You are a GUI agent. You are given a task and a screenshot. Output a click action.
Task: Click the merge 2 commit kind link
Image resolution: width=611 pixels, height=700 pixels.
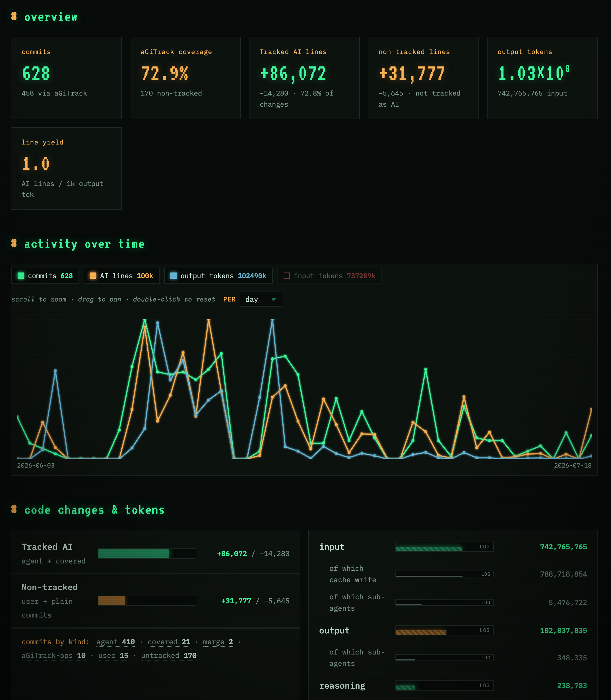point(218,642)
